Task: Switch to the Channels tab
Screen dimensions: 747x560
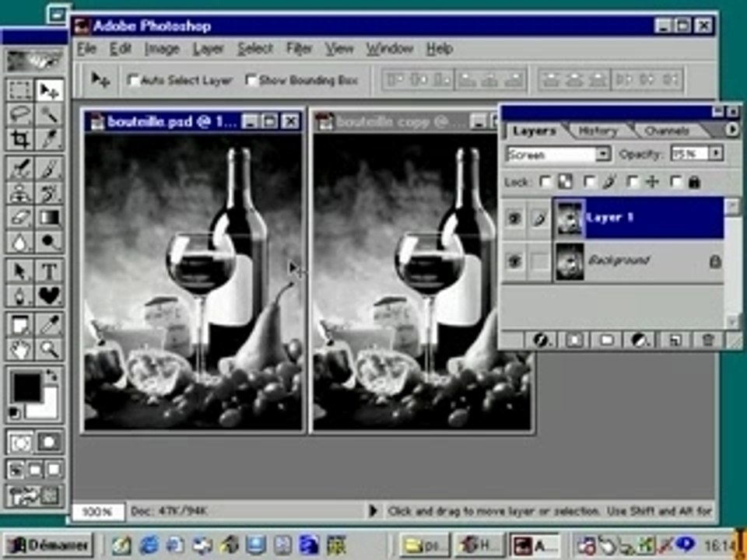Action: pos(667,131)
